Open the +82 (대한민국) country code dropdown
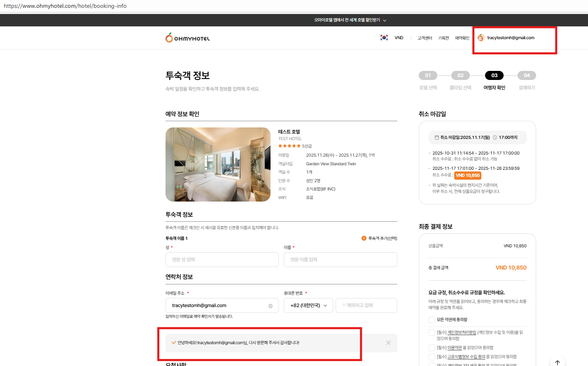 [308, 305]
